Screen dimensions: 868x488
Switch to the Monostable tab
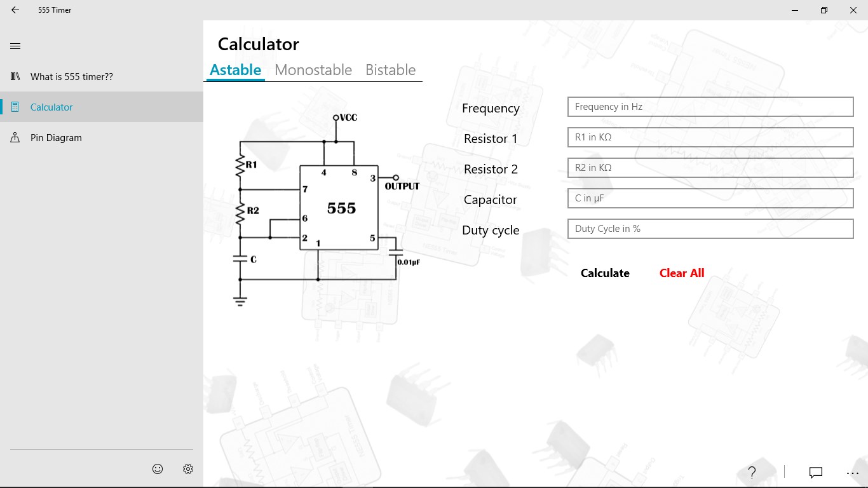point(313,70)
